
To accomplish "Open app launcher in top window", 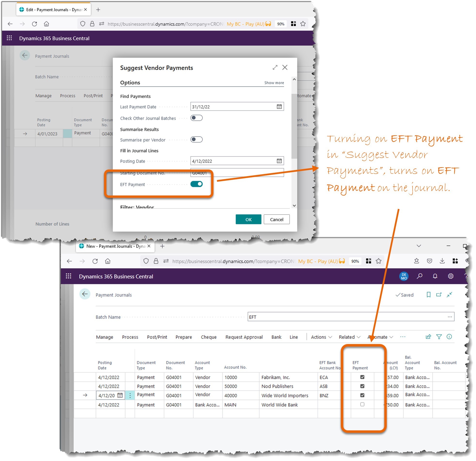I will (9, 38).
